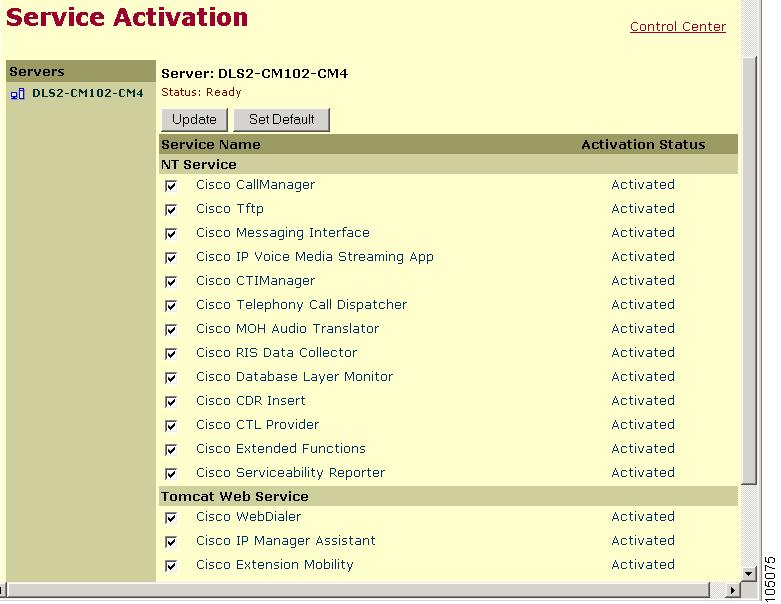Screen dimensions: 781x604
Task: Click the Cisco CDR Insert service name
Action: point(251,400)
